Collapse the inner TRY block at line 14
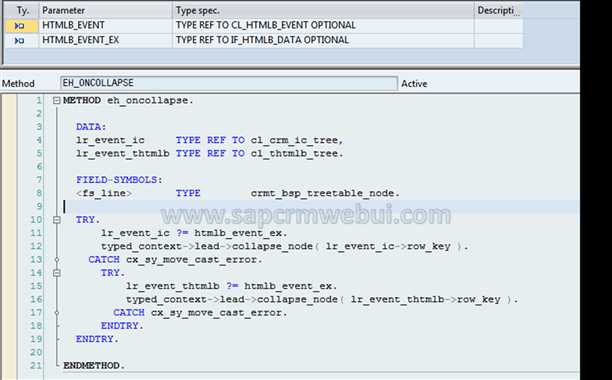The image size is (612, 380). pyautogui.click(x=57, y=273)
